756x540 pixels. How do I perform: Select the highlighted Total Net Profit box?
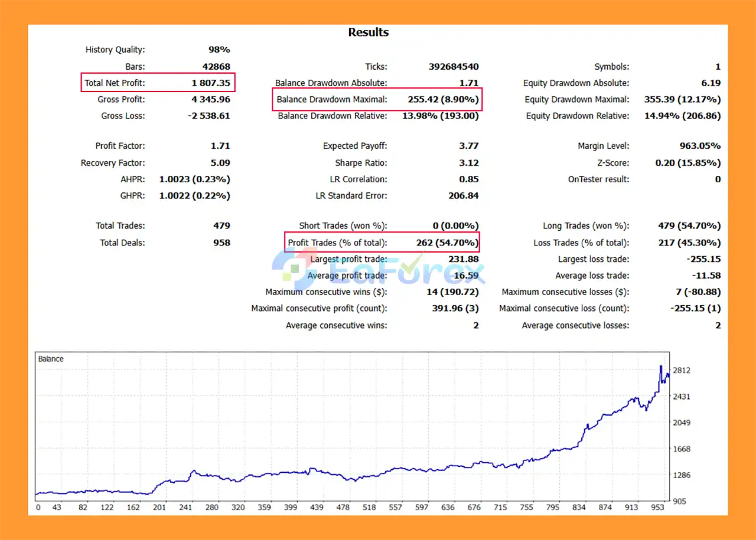pyautogui.click(x=157, y=83)
